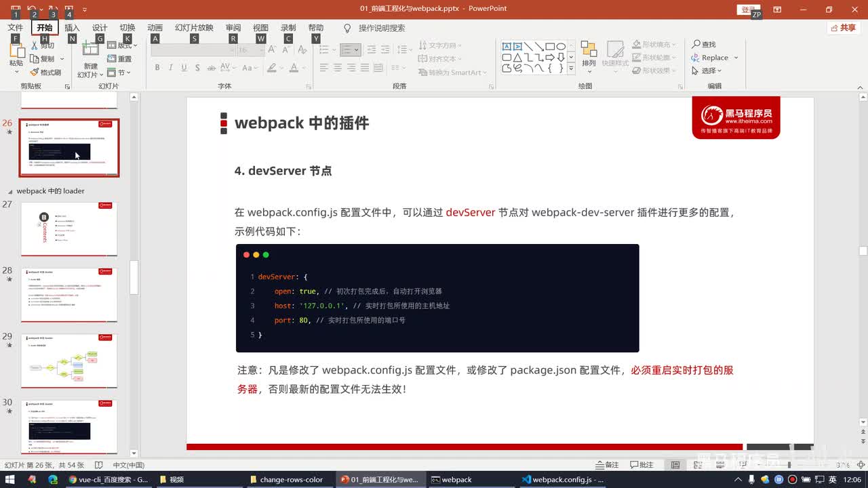
Task: Toggle Bold formatting
Action: (157, 68)
